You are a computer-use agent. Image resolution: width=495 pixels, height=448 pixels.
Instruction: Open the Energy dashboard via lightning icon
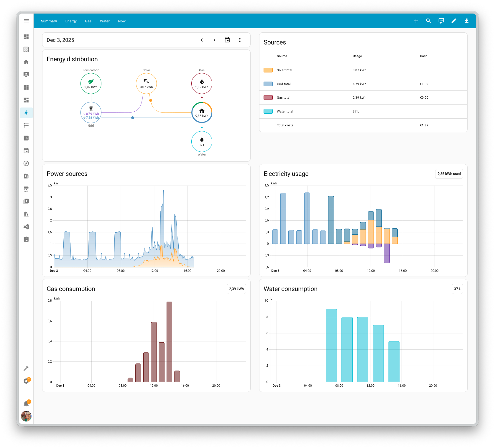coord(26,113)
